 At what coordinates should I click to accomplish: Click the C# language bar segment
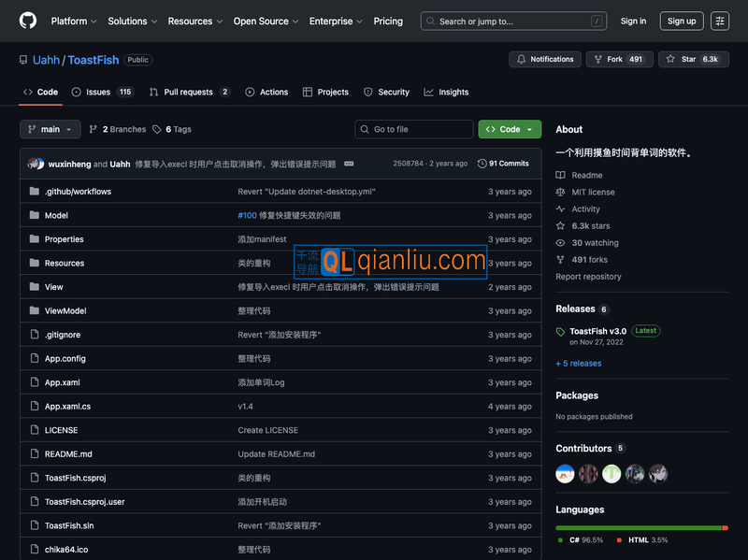pyautogui.click(x=638, y=528)
